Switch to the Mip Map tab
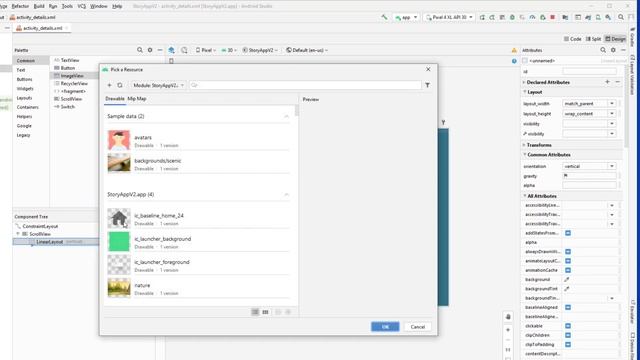 (x=137, y=99)
